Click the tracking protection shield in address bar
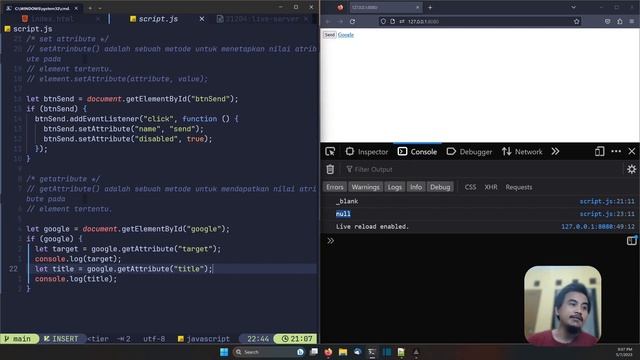The height and width of the screenshot is (360, 640). 383,21
